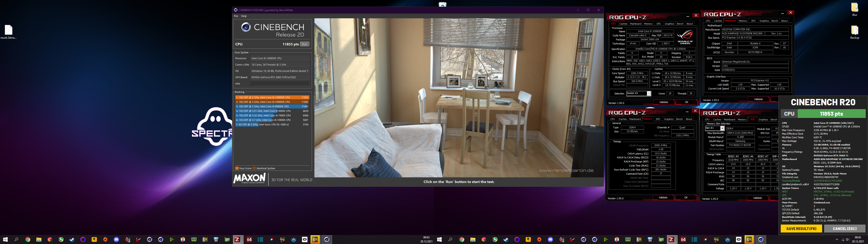The height and width of the screenshot is (244, 868).
Task: Click clock and date on right-hand taskbar
Action: [858, 240]
